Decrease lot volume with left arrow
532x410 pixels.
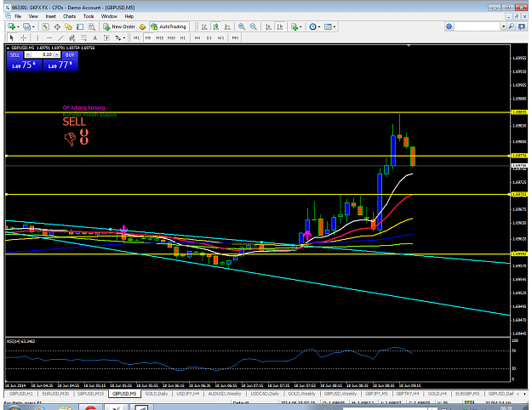(28, 54)
